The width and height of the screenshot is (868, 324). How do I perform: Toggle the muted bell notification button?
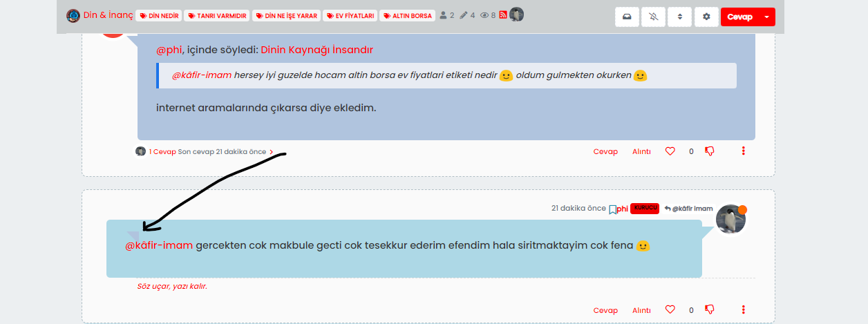pos(653,17)
